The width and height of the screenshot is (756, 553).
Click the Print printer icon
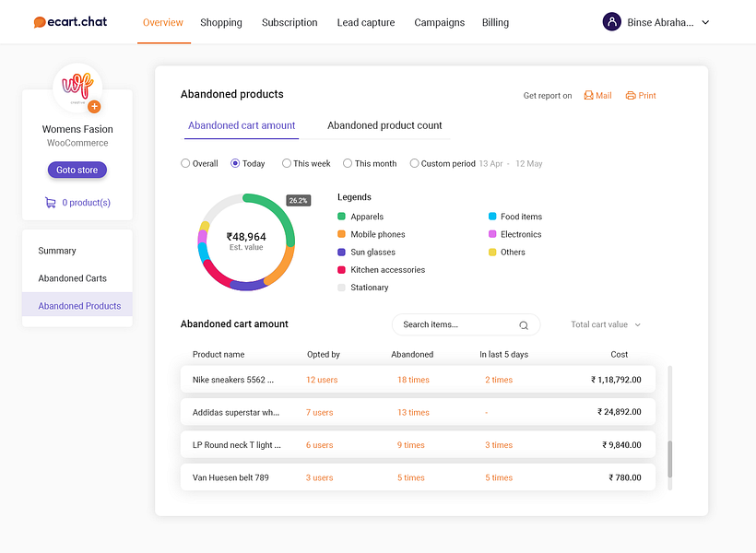click(631, 96)
